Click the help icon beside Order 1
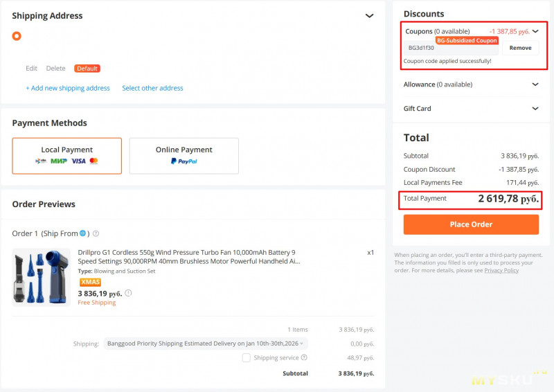The width and height of the screenshot is (554, 392). coord(96,233)
